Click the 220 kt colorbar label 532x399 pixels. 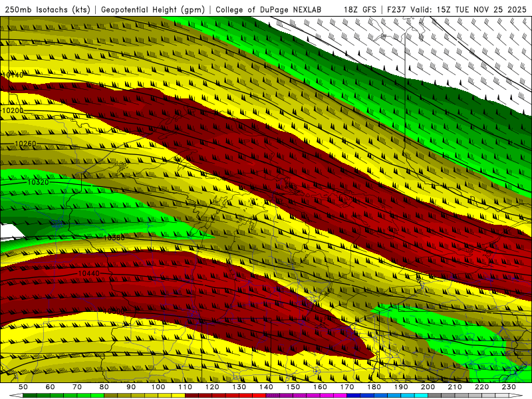[x=481, y=387]
